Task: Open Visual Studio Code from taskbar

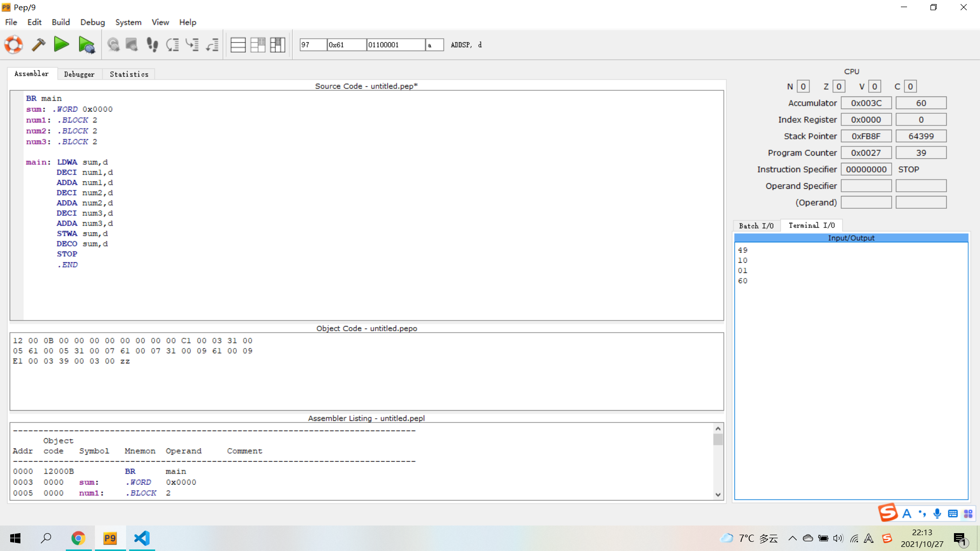Action: [141, 538]
